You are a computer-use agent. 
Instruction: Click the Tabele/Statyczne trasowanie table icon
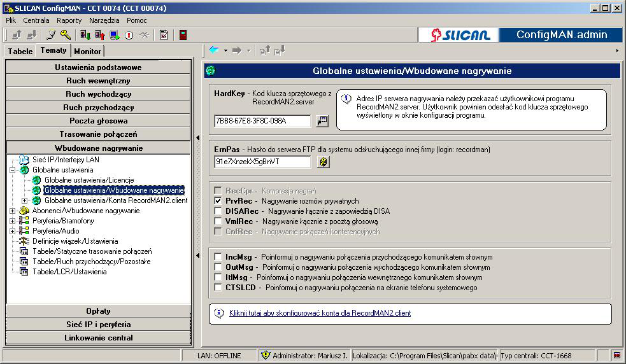coord(24,251)
